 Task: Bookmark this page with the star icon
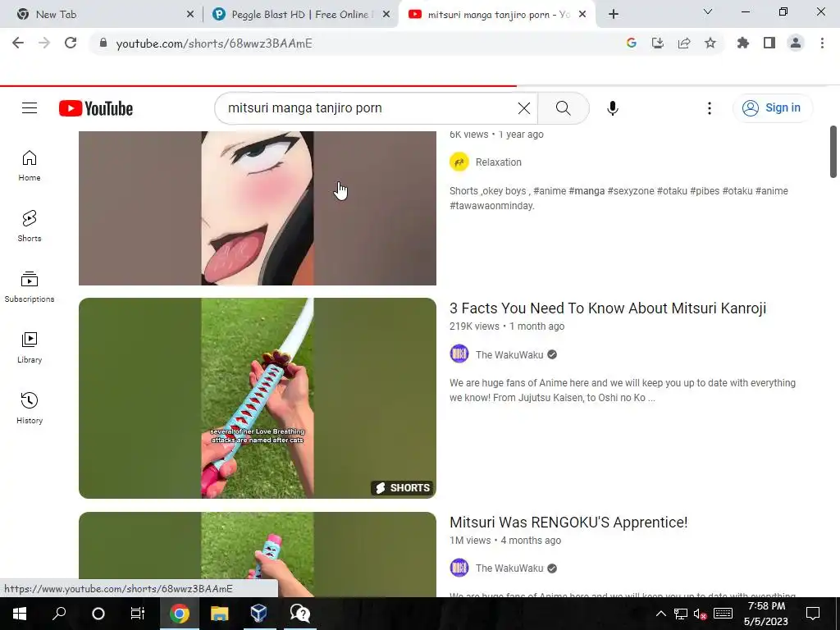pyautogui.click(x=710, y=43)
